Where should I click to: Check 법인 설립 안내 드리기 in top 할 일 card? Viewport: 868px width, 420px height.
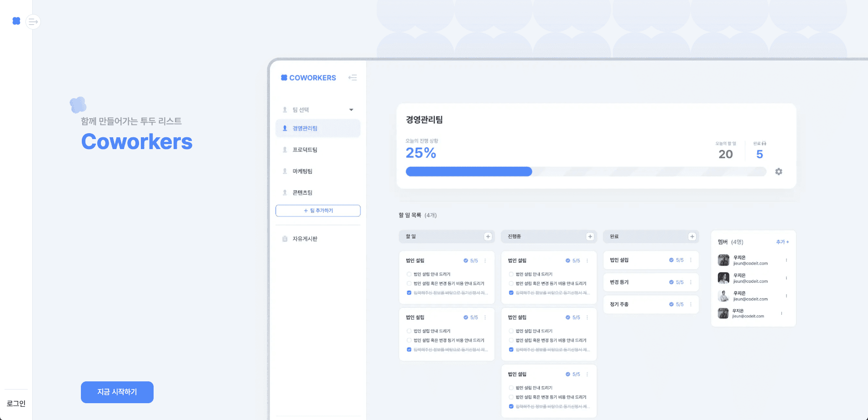[409, 274]
